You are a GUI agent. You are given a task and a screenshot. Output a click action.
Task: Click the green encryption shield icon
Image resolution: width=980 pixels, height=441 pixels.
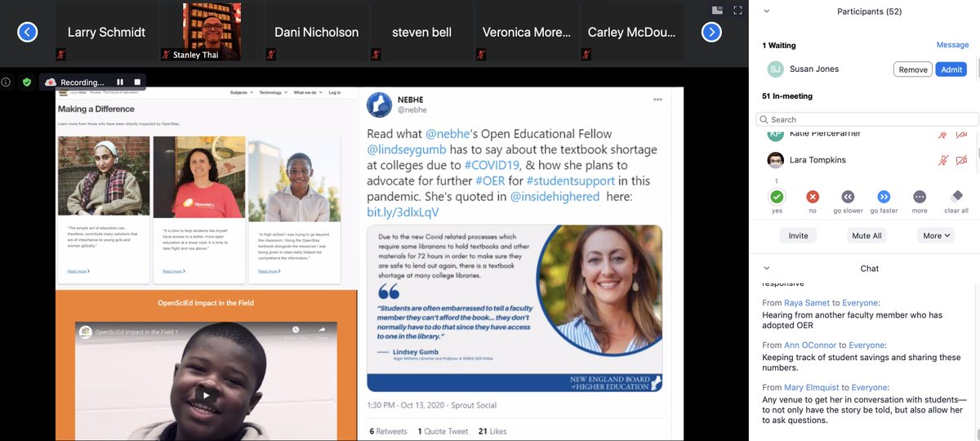click(26, 82)
